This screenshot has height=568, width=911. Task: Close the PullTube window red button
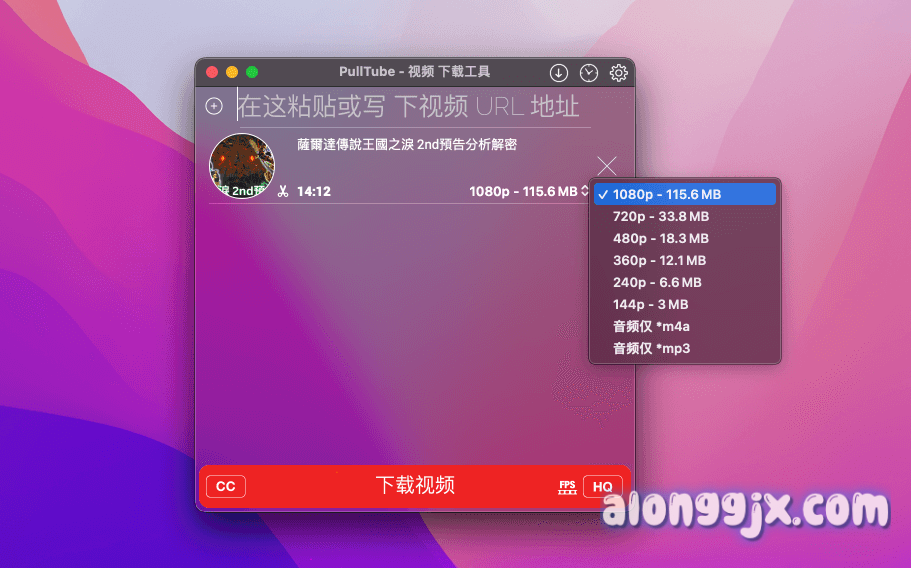(212, 72)
